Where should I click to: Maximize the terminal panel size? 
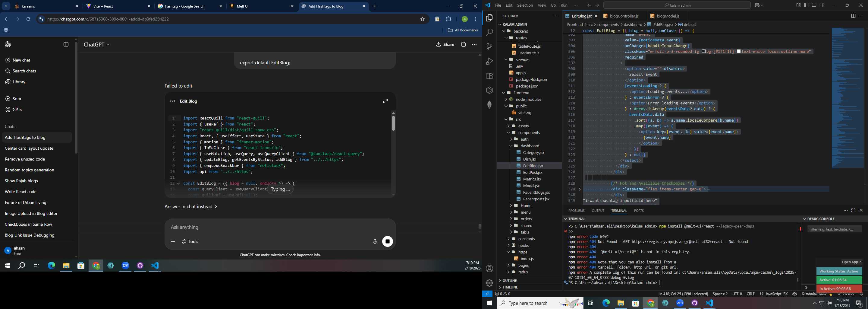pos(853,211)
